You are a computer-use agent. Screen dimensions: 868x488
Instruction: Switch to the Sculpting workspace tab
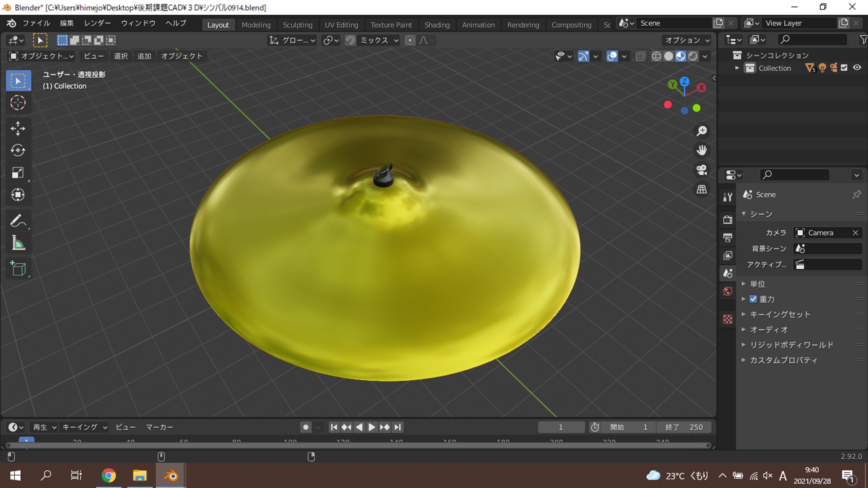tap(297, 25)
